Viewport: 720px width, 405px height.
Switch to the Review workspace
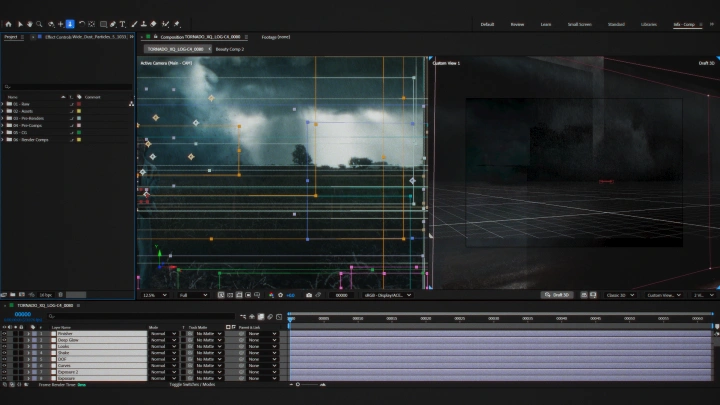pos(518,24)
